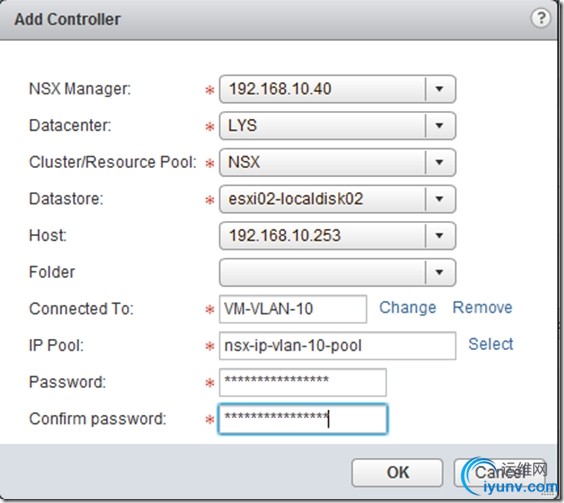Click the empty Folder combo box
564x503 pixels.
tap(337, 272)
